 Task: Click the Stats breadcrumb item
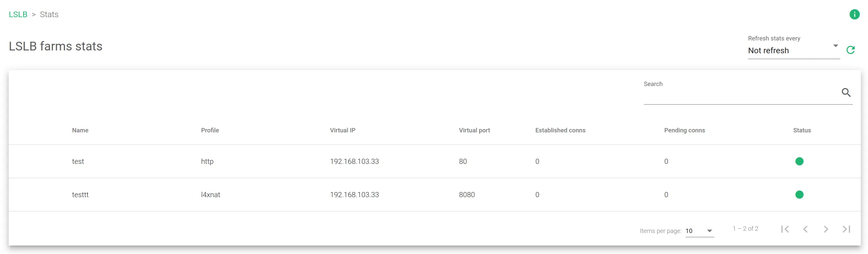[49, 15]
